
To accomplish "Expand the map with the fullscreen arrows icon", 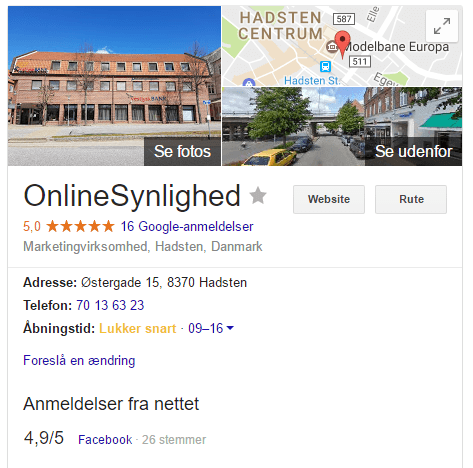I will pyautogui.click(x=442, y=26).
